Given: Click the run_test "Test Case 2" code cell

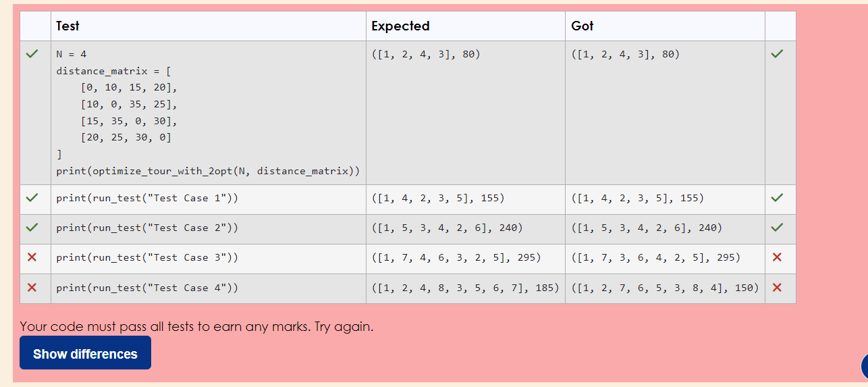Looking at the screenshot, I should (147, 228).
